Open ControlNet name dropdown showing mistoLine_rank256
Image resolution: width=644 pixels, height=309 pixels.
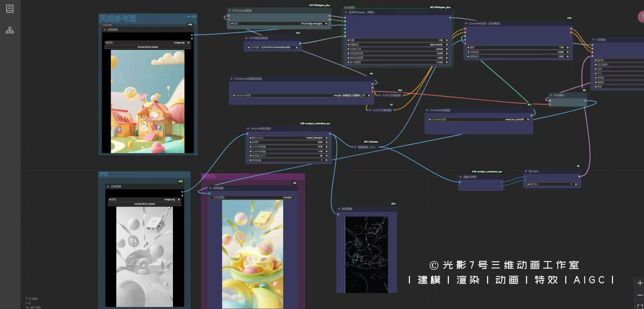(479, 120)
